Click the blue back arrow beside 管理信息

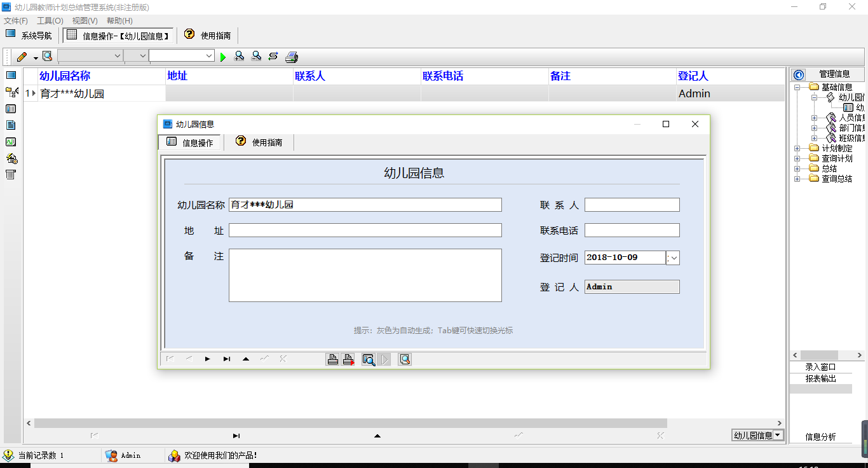799,75
